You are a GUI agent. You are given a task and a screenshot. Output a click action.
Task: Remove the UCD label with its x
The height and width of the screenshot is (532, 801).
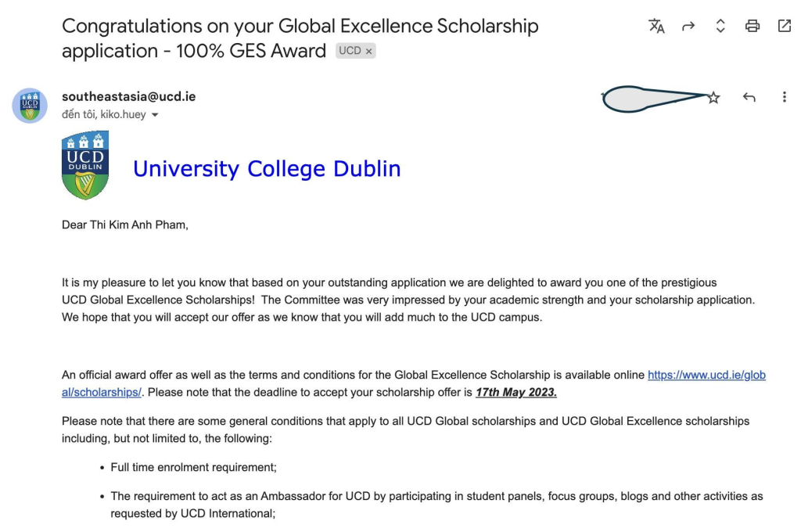pyautogui.click(x=368, y=51)
